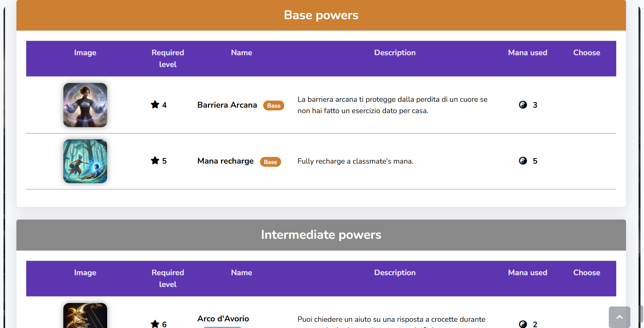644x328 pixels.
Task: Click the Base badge next to Mana recharge
Action: (271, 162)
